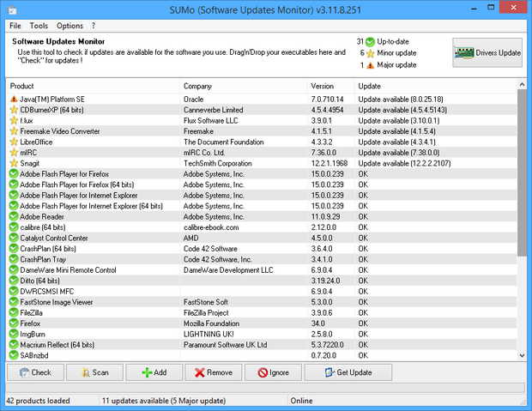Click the Ignore button
This screenshot has height=411, width=532.
click(273, 372)
